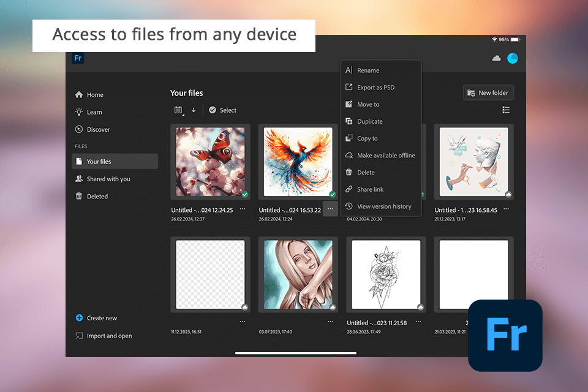The width and height of the screenshot is (588, 392).
Task: Open the Learn section
Action: [115, 112]
